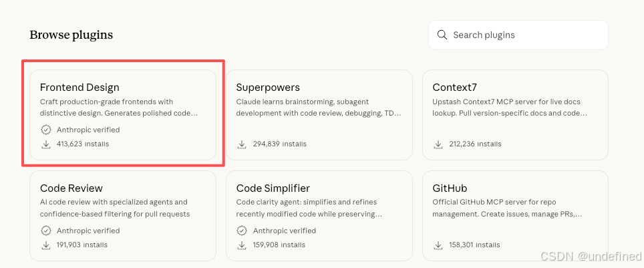
Task: Click the download icon beside 212,236 installs
Action: pos(438,144)
